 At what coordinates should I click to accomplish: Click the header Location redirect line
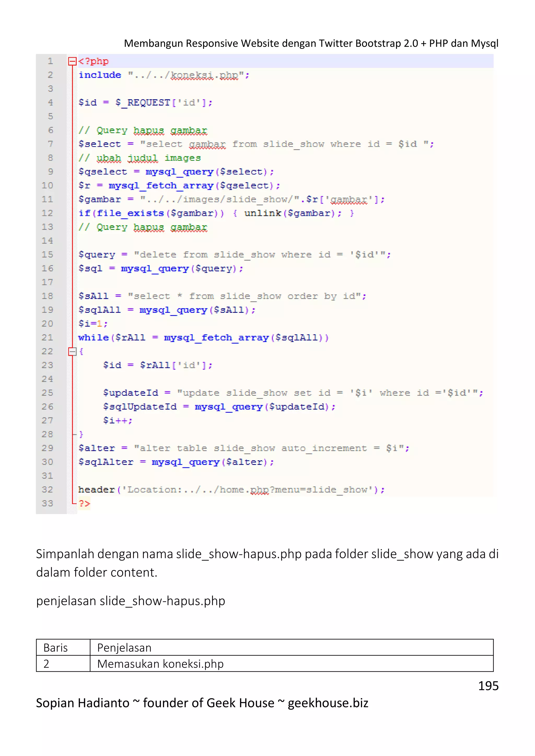(231, 490)
